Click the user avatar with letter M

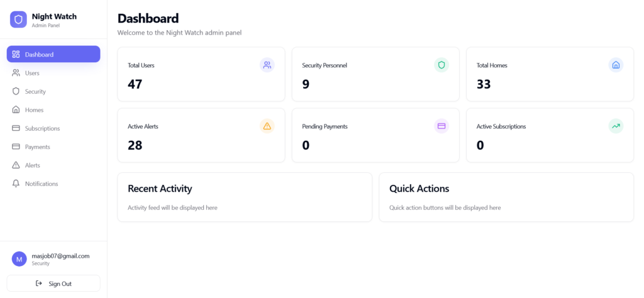tap(19, 259)
